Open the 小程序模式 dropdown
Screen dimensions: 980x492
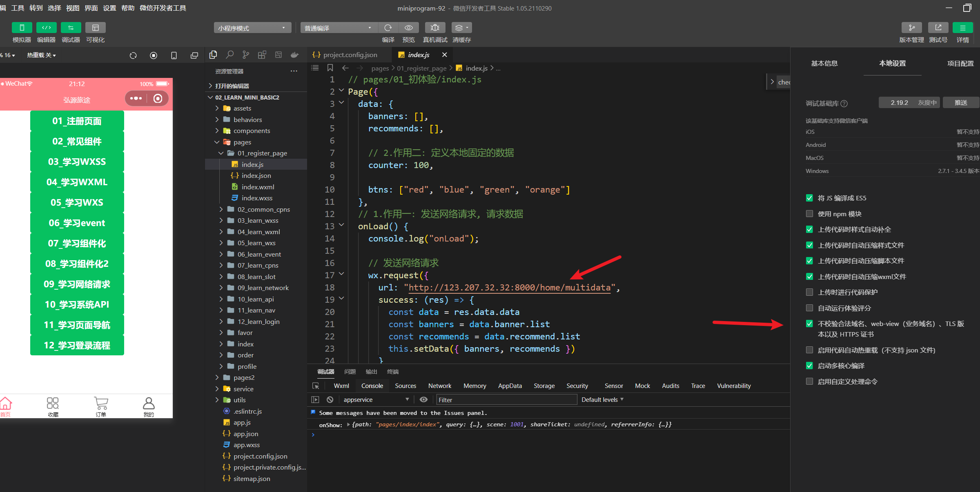[x=252, y=28]
